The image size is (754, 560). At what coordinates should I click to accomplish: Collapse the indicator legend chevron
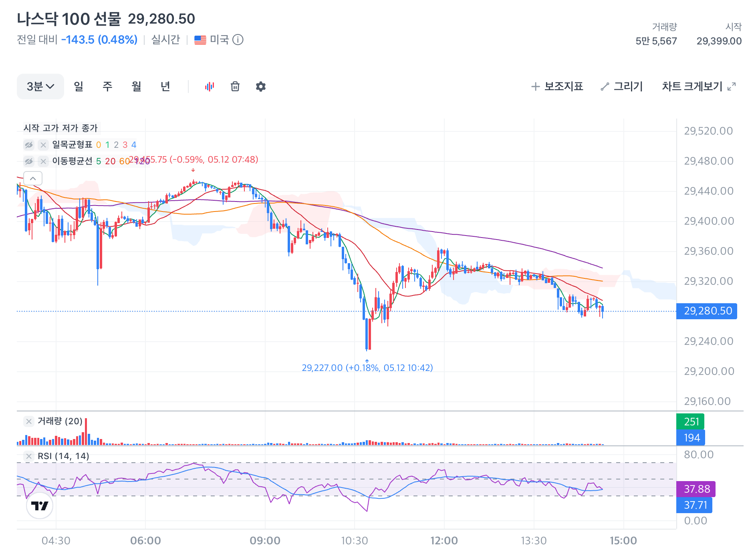click(33, 178)
